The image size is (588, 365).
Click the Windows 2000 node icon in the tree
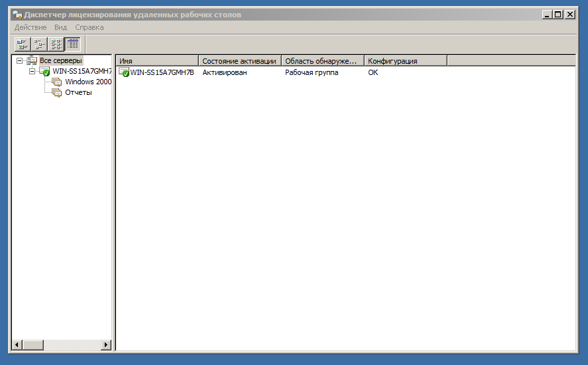tap(56, 82)
